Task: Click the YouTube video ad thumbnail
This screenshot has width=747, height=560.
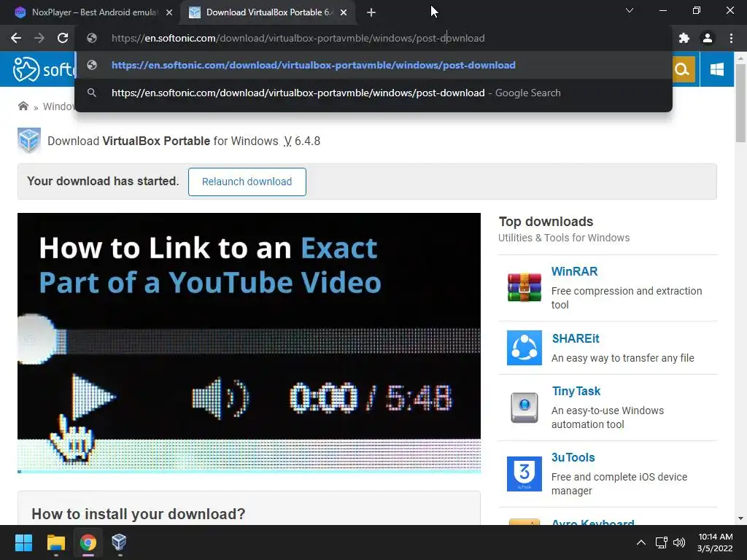Action: 249,343
